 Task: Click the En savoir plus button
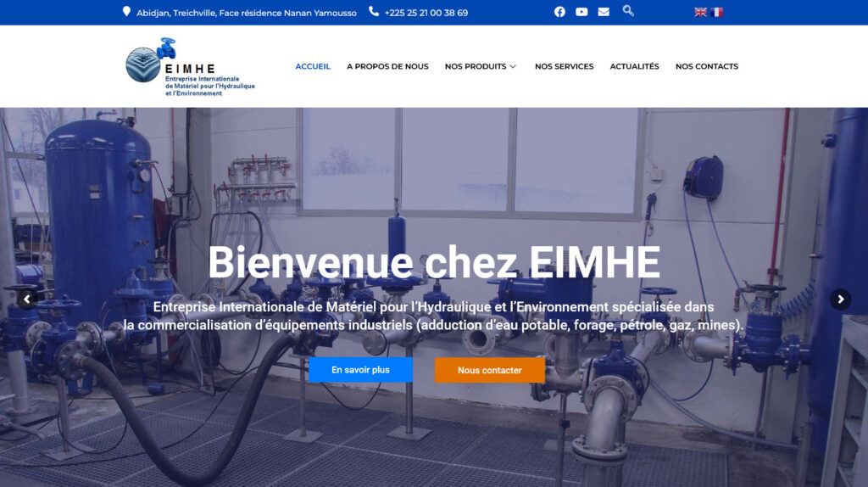360,370
